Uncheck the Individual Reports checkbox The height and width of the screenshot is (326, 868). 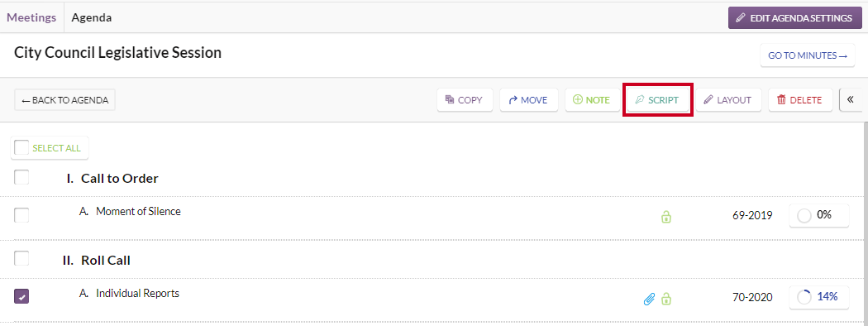(21, 296)
